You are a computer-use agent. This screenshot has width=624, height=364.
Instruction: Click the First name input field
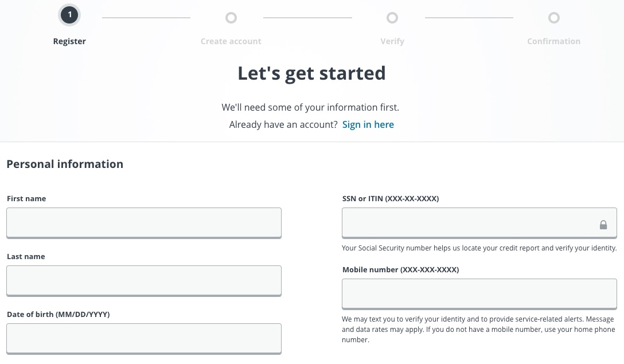(x=143, y=222)
